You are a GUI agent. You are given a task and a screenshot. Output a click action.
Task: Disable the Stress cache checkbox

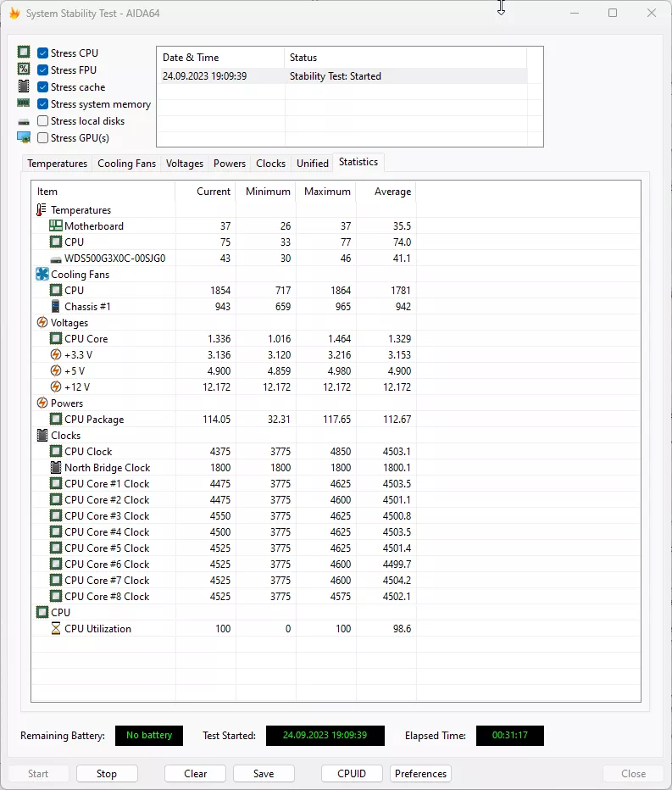(x=43, y=87)
